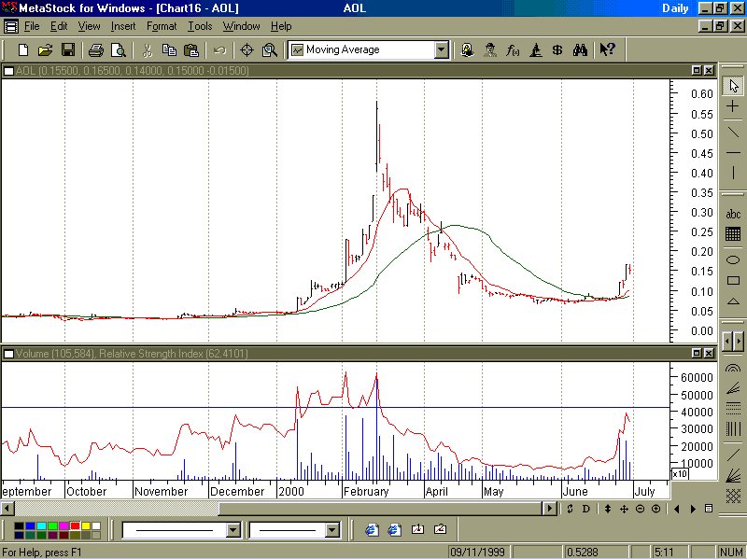This screenshot has height=560, width=747.
Task: Open the Moving Average indicator dropdown
Action: (442, 49)
